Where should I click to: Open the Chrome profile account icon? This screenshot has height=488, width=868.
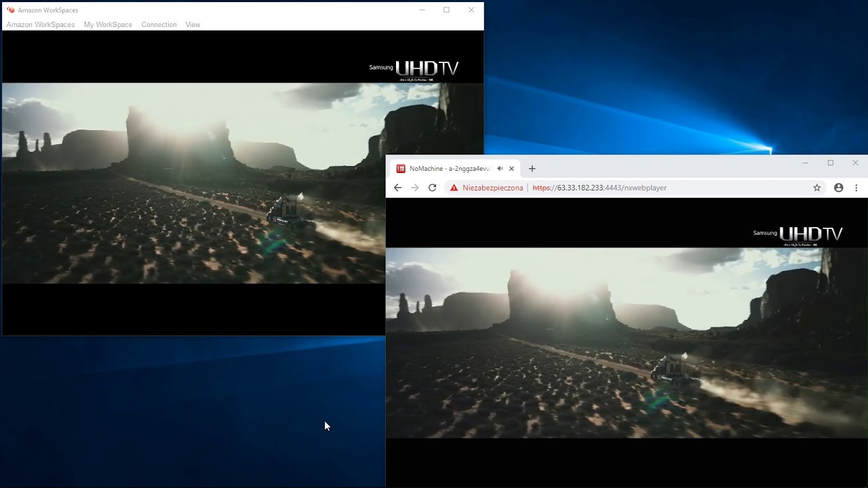pos(839,188)
